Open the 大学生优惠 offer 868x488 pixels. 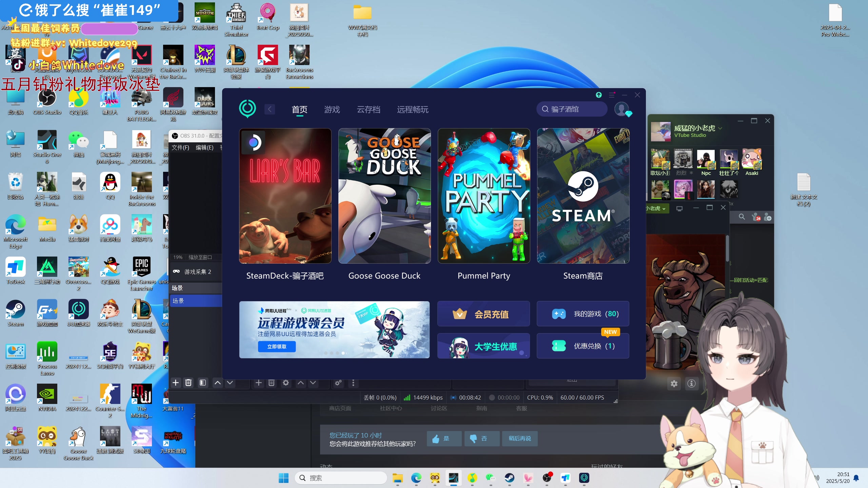(x=484, y=346)
